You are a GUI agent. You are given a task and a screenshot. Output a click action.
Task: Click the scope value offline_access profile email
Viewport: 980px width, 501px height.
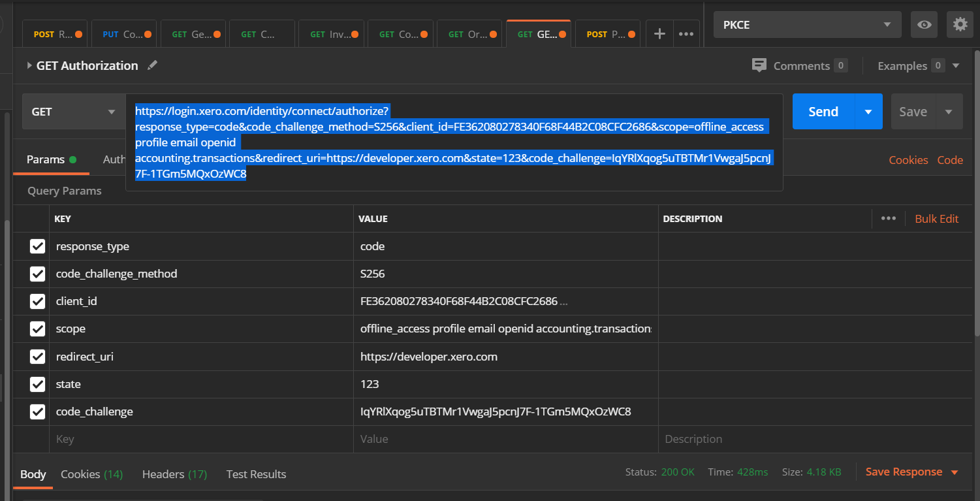pos(506,329)
